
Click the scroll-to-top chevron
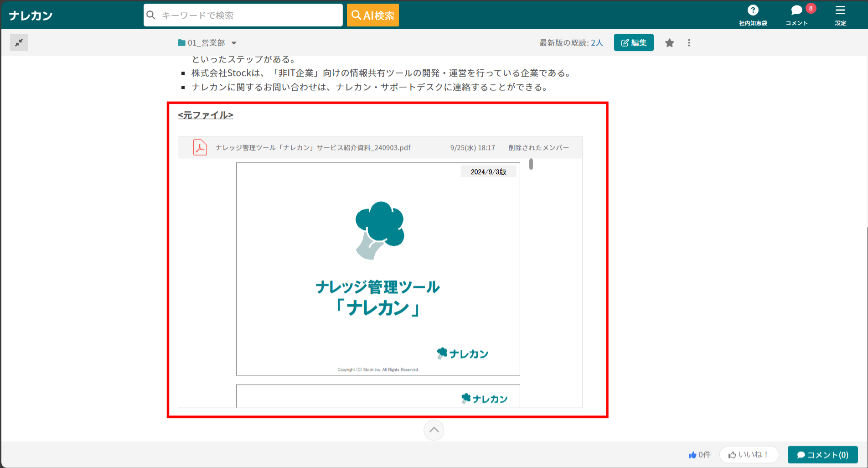434,430
